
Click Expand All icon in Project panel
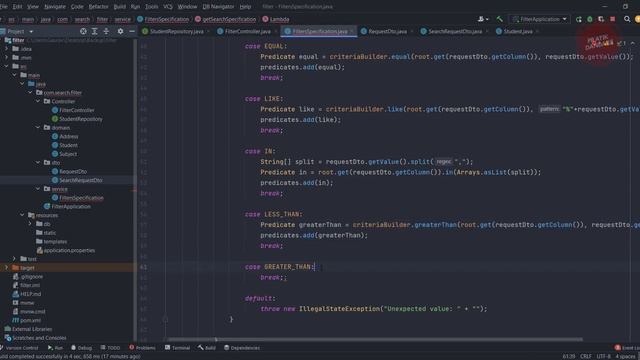pyautogui.click(x=94, y=31)
